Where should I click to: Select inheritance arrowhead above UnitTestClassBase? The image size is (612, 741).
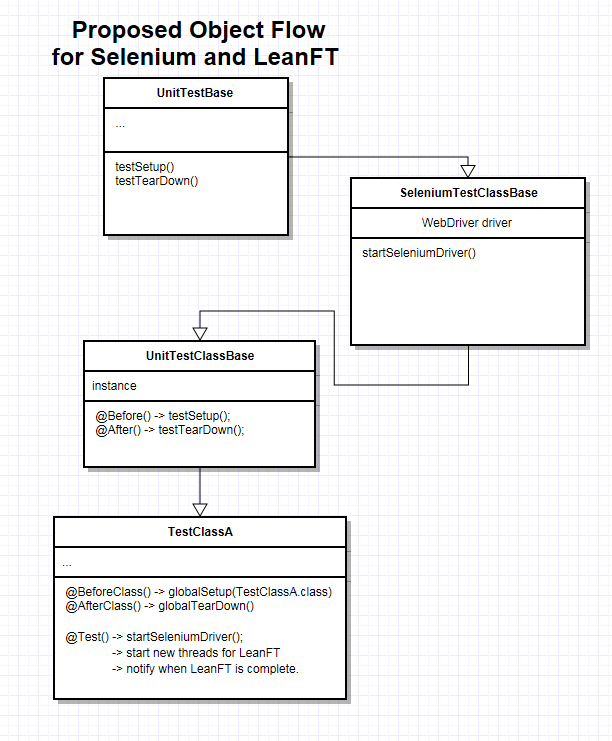[200, 334]
